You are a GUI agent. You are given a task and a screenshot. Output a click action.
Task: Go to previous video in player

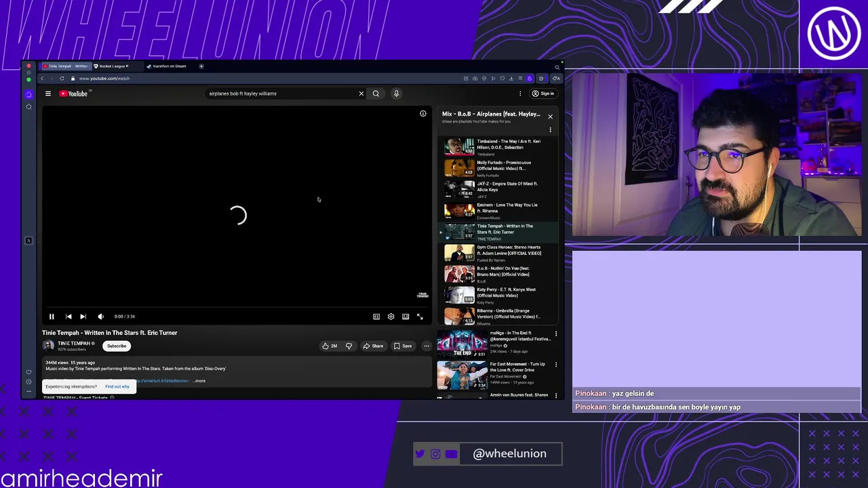68,317
